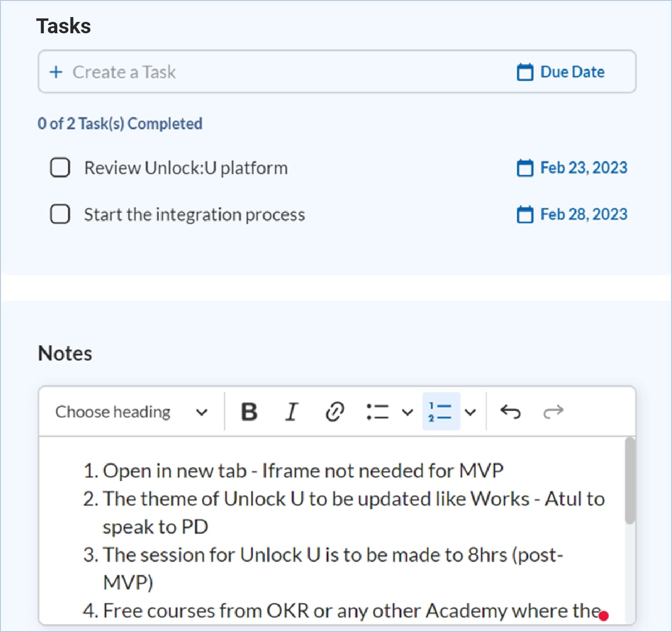Viewport: 672px width, 632px height.
Task: Toggle bulleted list formatting
Action: (377, 412)
